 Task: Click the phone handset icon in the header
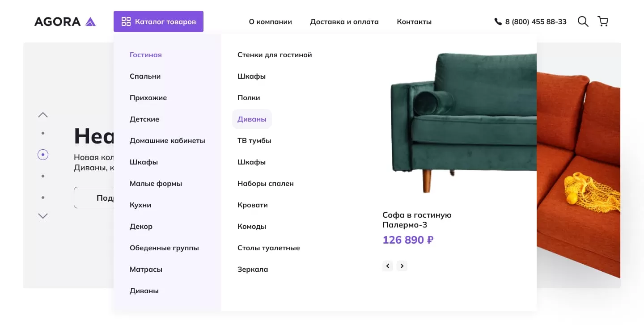click(497, 21)
